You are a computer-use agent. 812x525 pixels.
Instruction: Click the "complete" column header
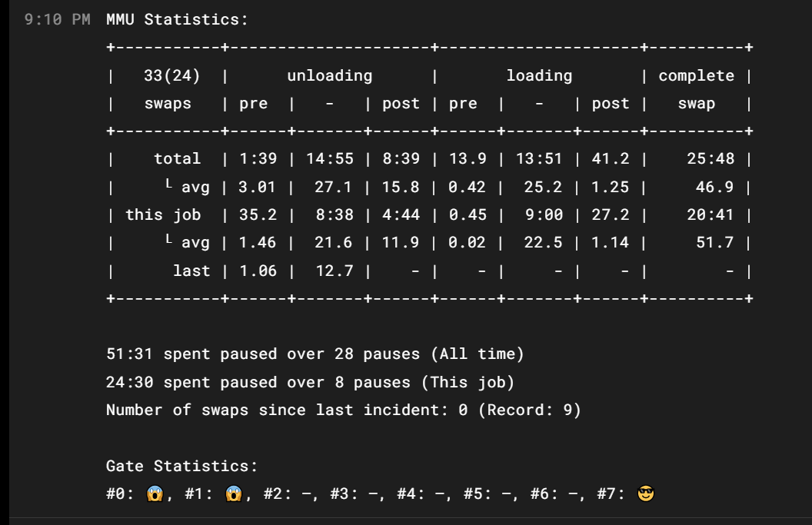[x=697, y=75]
